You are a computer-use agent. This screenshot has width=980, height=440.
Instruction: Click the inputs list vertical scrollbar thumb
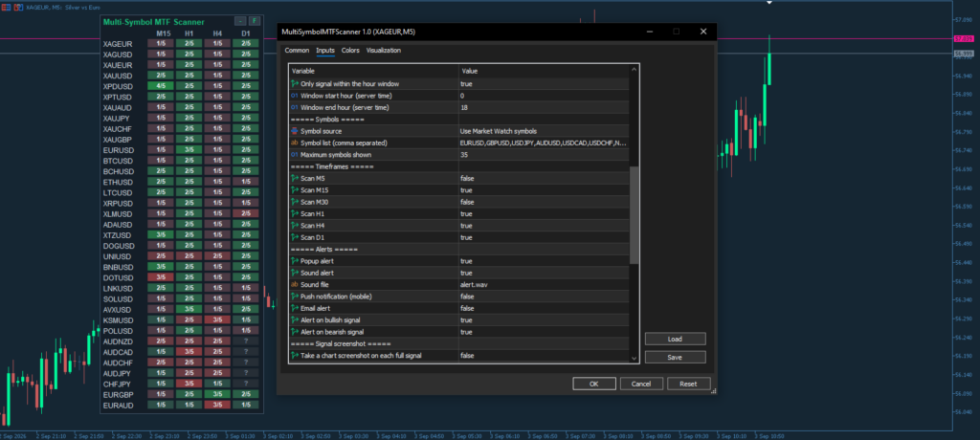click(x=634, y=215)
